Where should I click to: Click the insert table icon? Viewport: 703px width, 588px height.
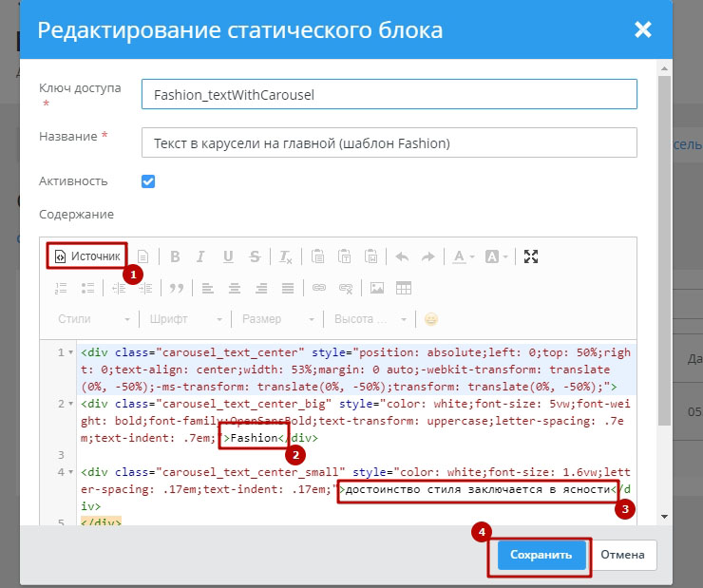click(404, 288)
